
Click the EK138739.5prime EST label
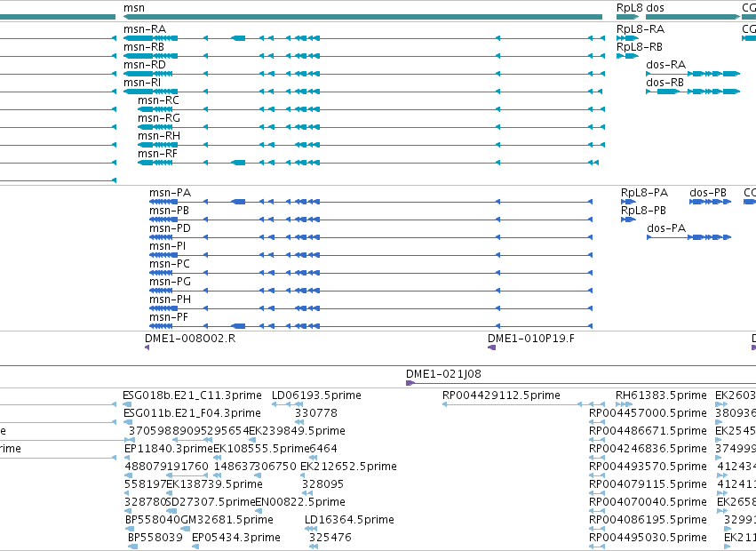pyautogui.click(x=215, y=484)
